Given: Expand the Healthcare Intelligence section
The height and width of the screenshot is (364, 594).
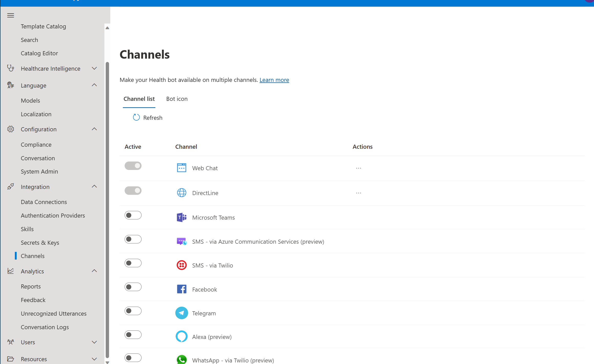Looking at the screenshot, I should pyautogui.click(x=94, y=68).
